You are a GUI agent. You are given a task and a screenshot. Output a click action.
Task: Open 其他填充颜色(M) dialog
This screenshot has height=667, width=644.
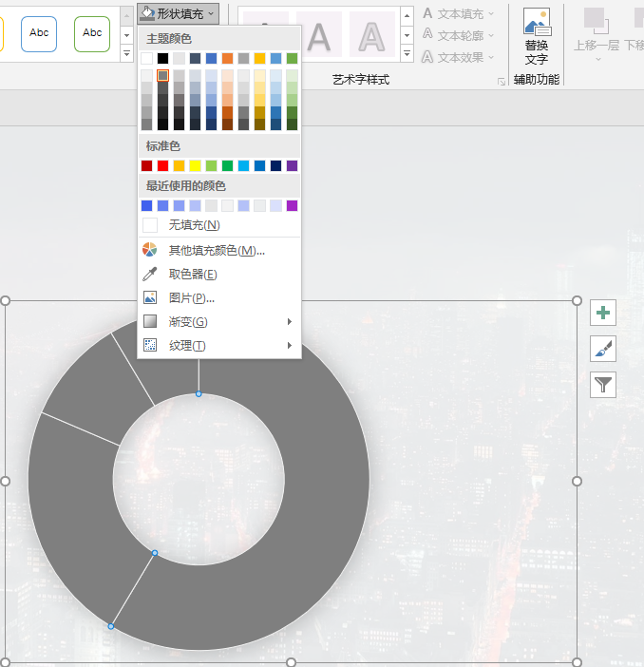click(219, 250)
